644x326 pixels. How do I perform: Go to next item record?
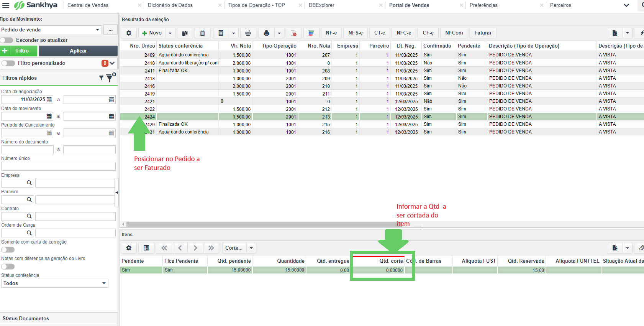click(x=195, y=248)
